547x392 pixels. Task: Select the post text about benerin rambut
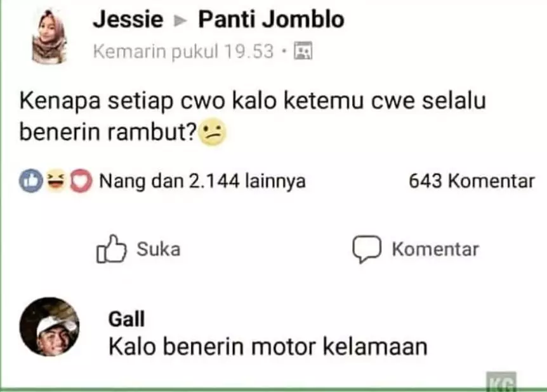point(253,117)
